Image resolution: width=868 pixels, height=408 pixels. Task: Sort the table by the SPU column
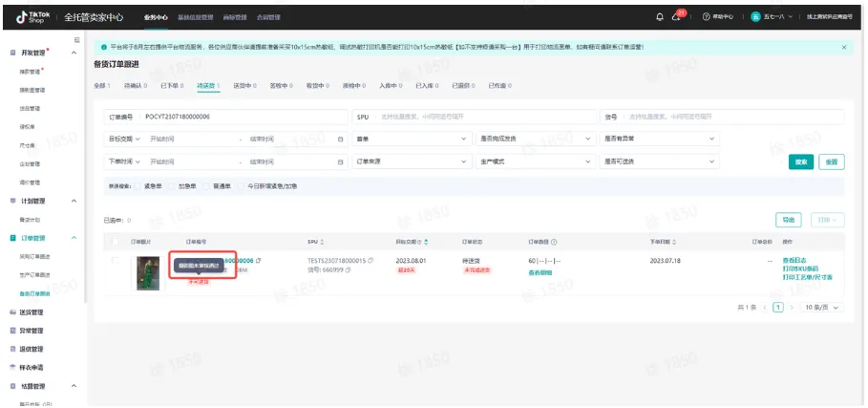[322, 243]
